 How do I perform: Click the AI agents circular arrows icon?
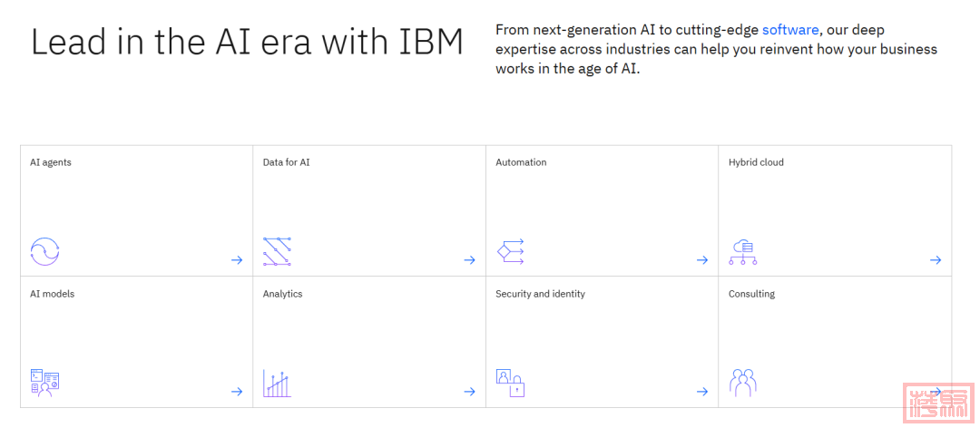[x=44, y=251]
